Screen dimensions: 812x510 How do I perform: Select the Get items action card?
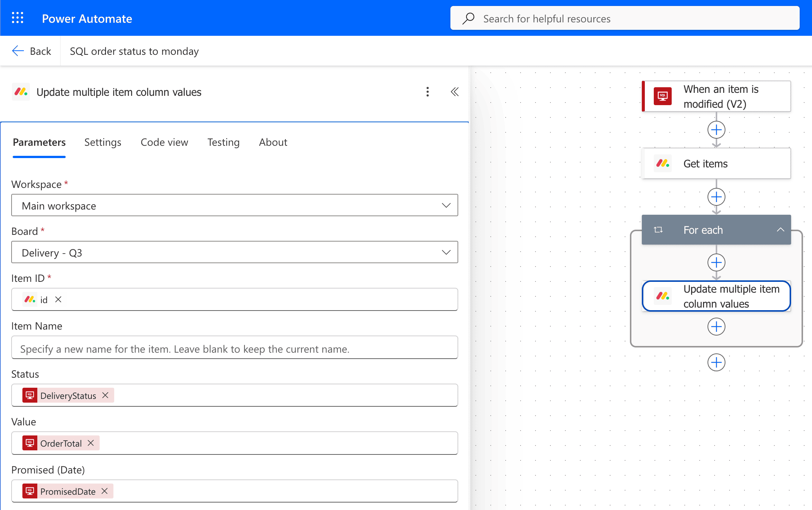tap(716, 163)
